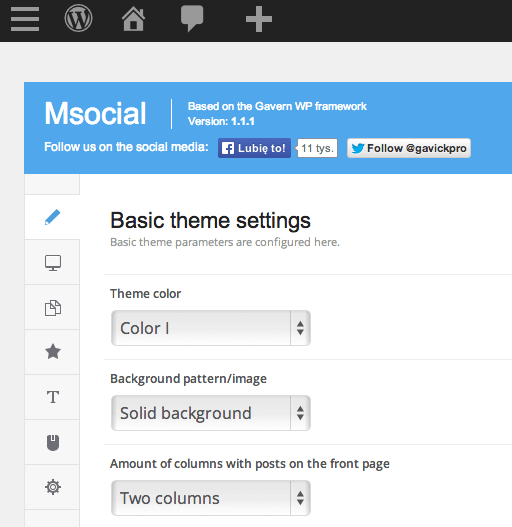Screen dimensions: 512x527
Task: Click Follow @gavickpro Twitter button
Action: (x=409, y=148)
